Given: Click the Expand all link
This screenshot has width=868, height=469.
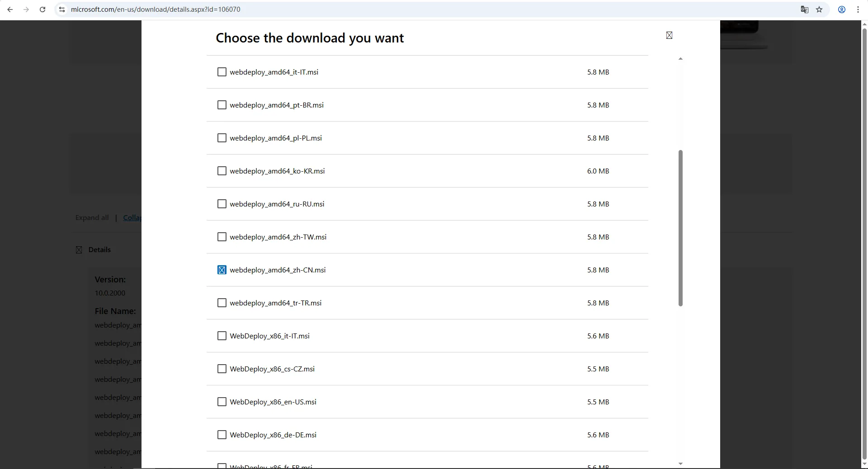Looking at the screenshot, I should (x=92, y=218).
